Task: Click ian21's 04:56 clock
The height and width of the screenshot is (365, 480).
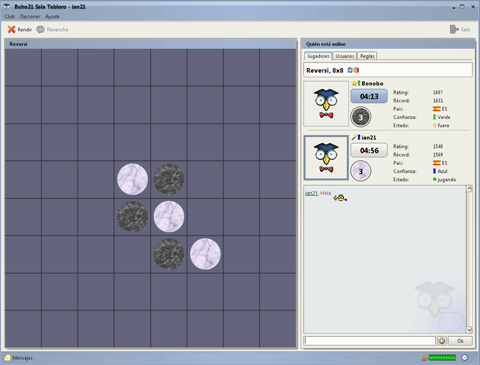Action: pos(369,150)
